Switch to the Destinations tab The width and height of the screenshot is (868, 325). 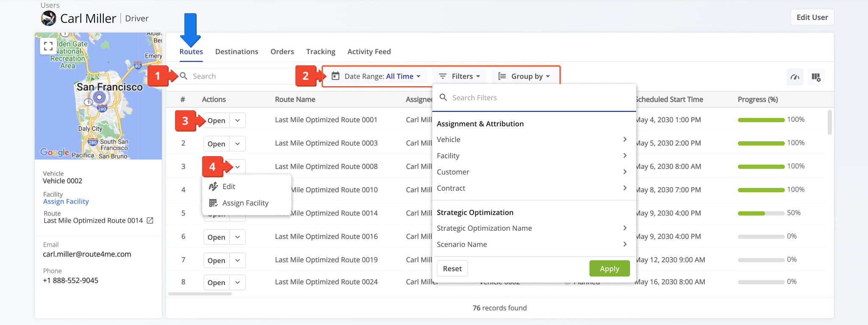click(236, 52)
